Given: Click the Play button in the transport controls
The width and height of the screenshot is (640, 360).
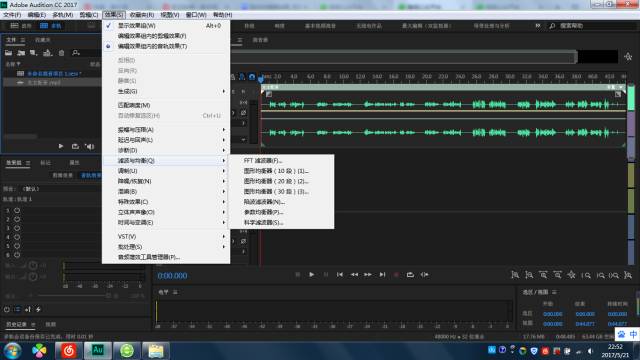Looking at the screenshot, I should (x=311, y=275).
